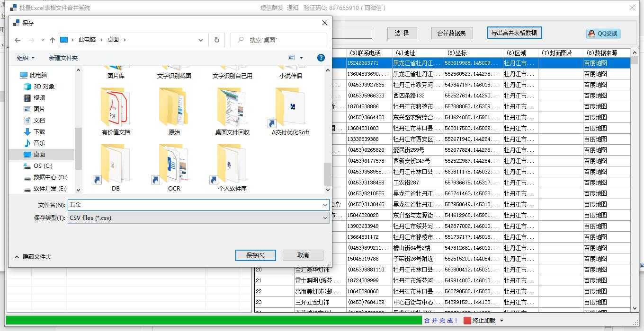Open the 保存类型 CSV files dropdown
This screenshot has height=331, width=644.
coord(324,218)
